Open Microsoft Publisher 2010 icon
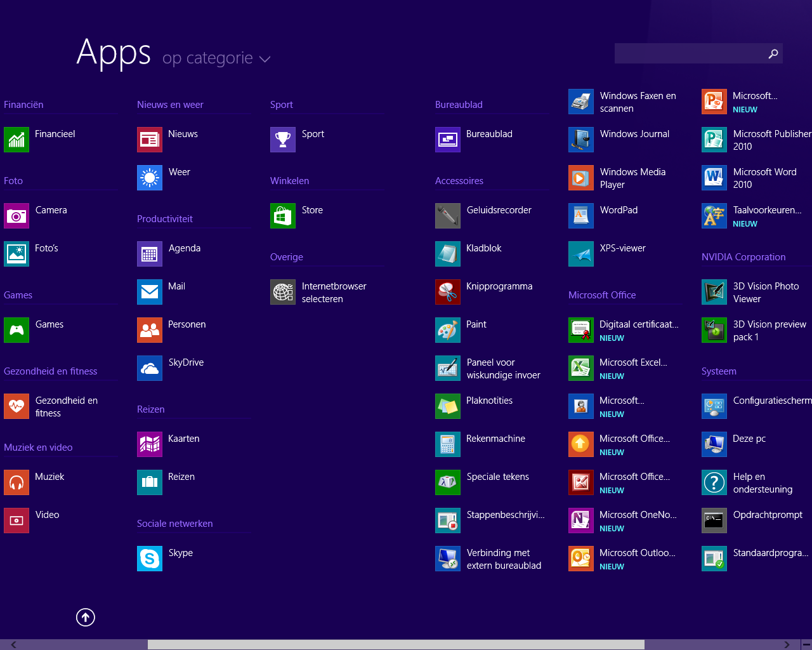The image size is (812, 650). [714, 140]
